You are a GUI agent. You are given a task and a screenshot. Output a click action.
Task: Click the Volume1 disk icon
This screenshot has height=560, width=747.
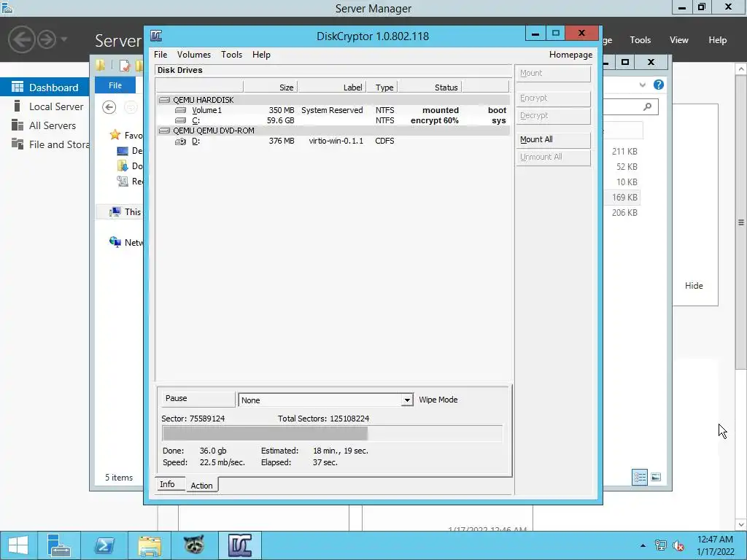[181, 110]
